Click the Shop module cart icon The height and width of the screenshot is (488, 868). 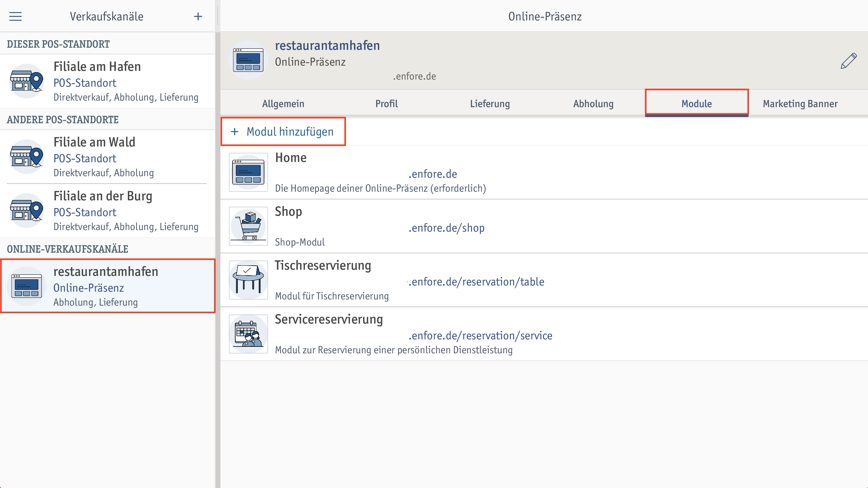click(248, 226)
